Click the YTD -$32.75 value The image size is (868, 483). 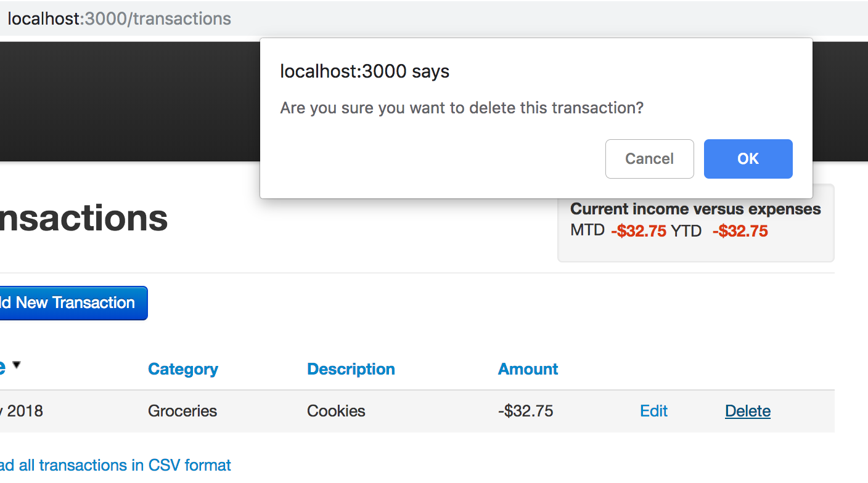point(740,231)
